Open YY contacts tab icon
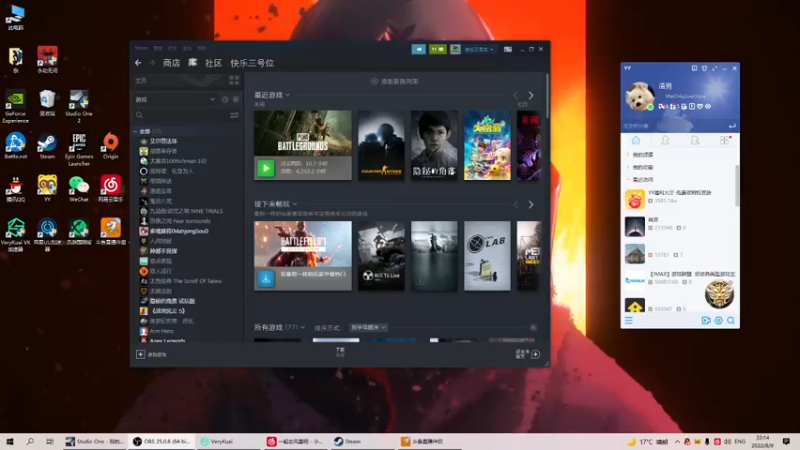Viewport: 800px width, 450px height. click(x=665, y=140)
